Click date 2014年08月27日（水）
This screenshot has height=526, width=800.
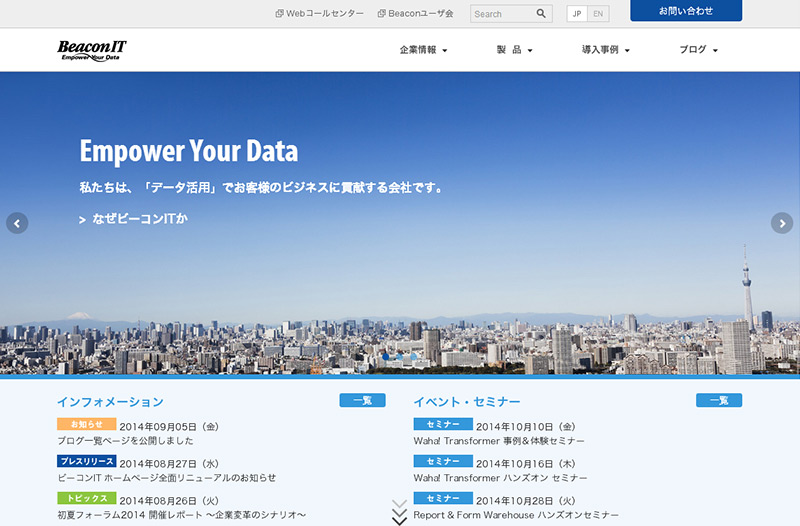[x=169, y=464]
